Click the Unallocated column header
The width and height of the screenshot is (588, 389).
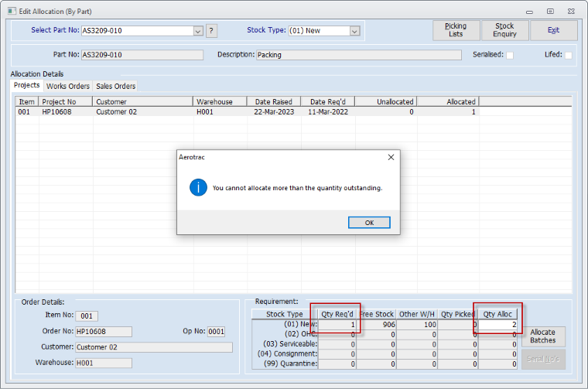[x=386, y=101]
